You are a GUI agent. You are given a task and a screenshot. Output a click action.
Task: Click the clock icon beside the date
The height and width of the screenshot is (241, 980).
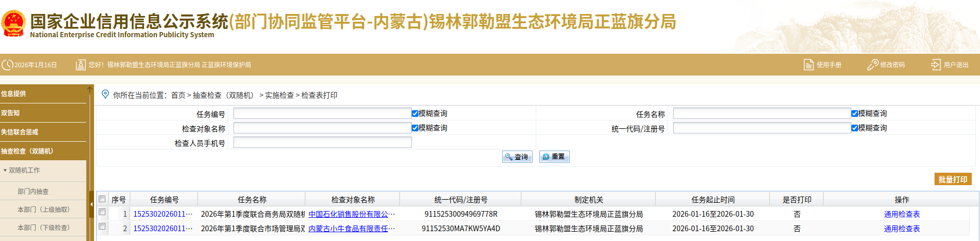pos(7,65)
